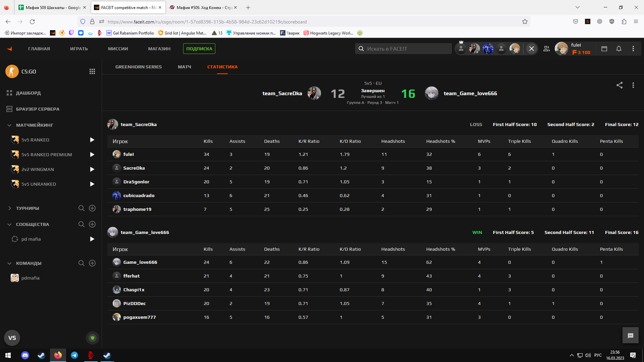Image resolution: width=644 pixels, height=362 pixels.
Task: Add a community with plus icon
Action: click(x=92, y=224)
